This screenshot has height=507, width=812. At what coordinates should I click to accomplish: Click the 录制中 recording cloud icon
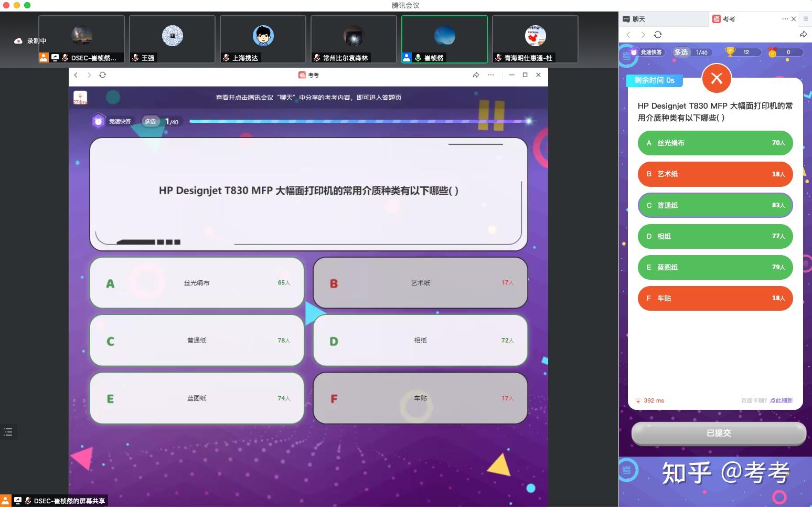point(18,40)
